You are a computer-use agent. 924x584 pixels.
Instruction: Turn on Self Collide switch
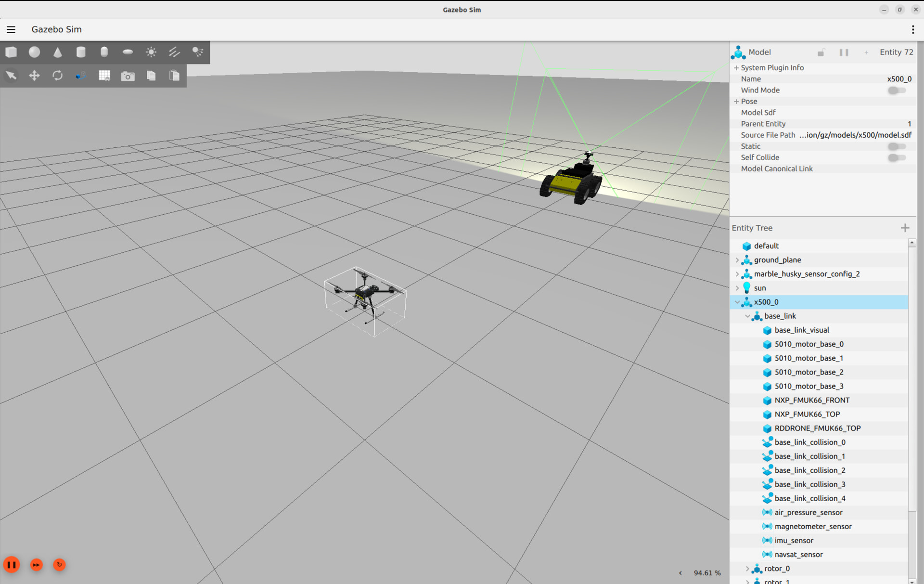(x=897, y=157)
